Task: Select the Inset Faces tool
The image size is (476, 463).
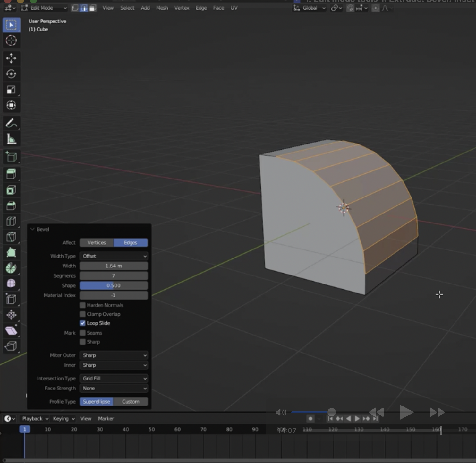Action: [11, 190]
